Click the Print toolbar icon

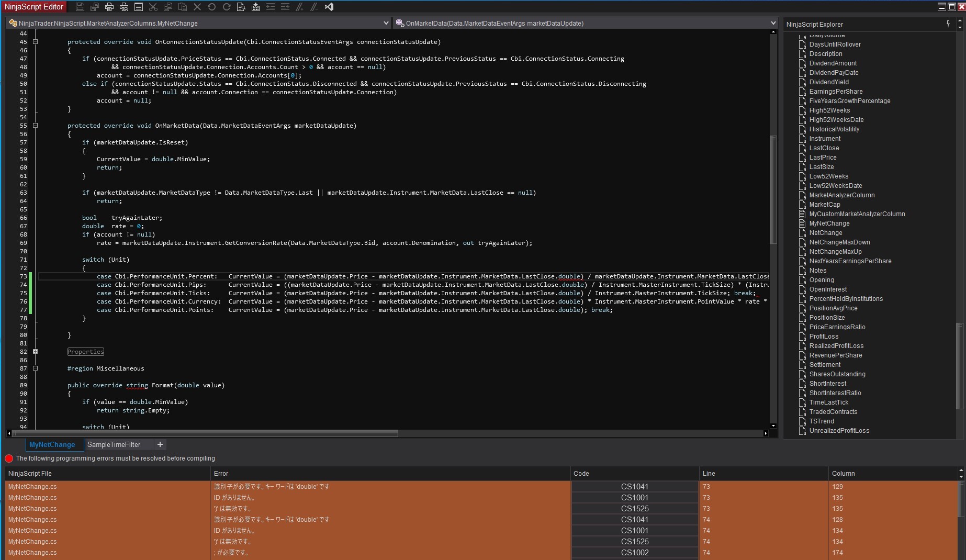pyautogui.click(x=109, y=7)
